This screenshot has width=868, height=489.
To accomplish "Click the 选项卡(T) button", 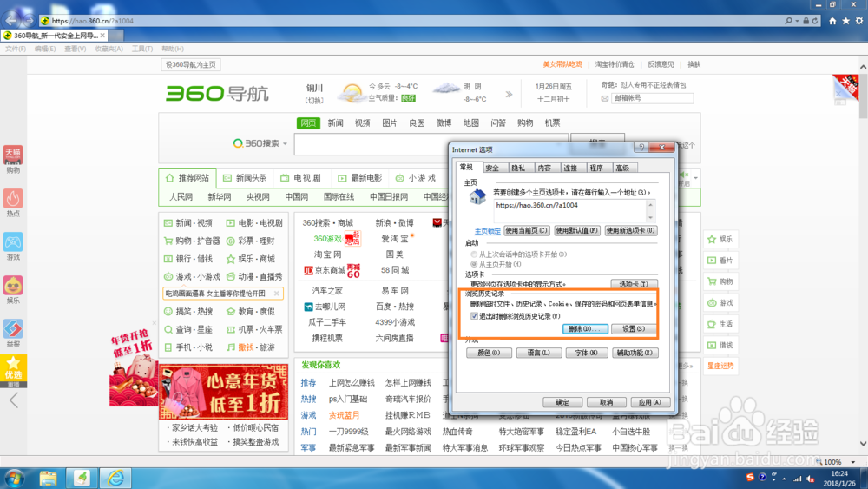I will tap(634, 284).
